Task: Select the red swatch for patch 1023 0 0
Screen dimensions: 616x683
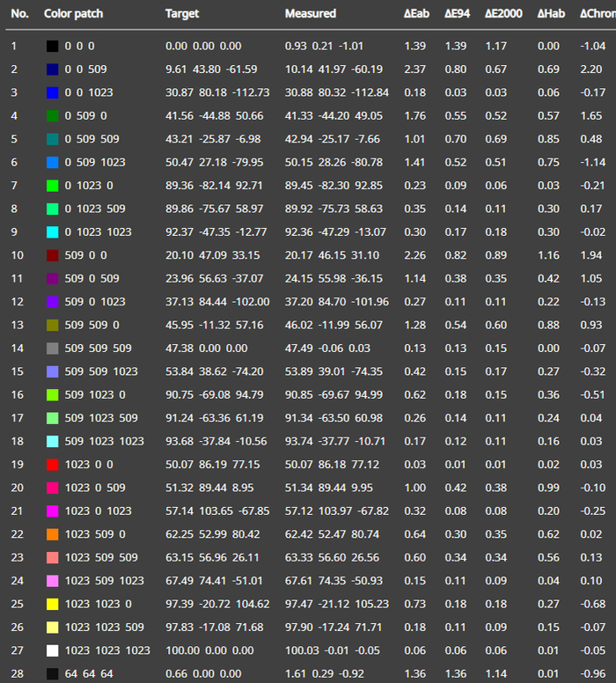Action: 52,465
